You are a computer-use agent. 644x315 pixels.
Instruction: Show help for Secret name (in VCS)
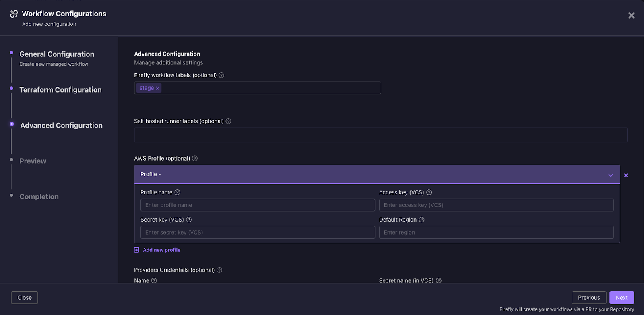tap(438, 280)
